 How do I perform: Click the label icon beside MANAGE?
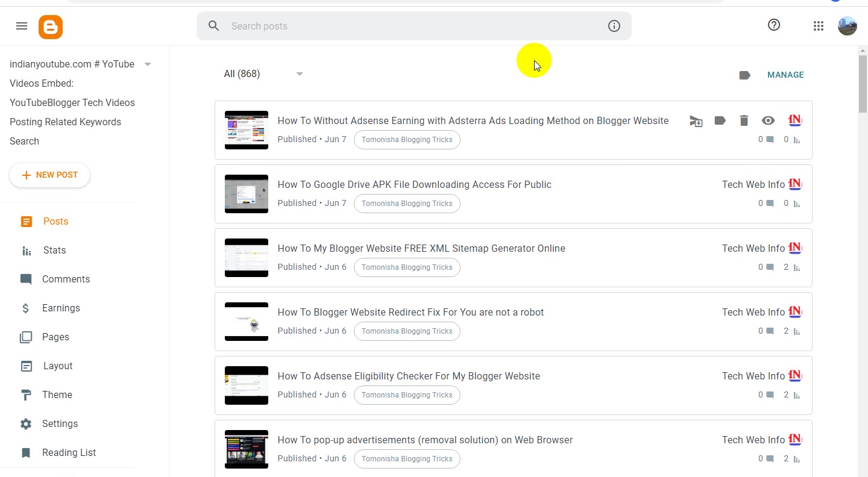[744, 75]
